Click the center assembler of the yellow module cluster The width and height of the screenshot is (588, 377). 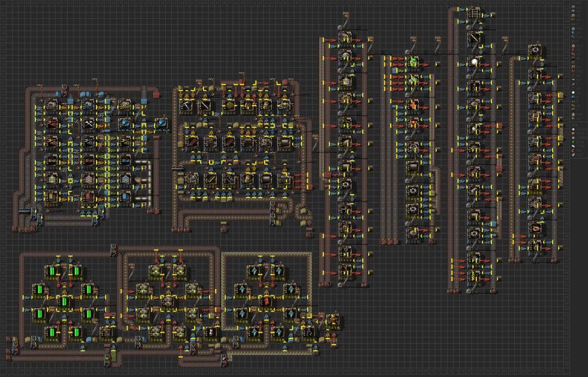(x=168, y=302)
